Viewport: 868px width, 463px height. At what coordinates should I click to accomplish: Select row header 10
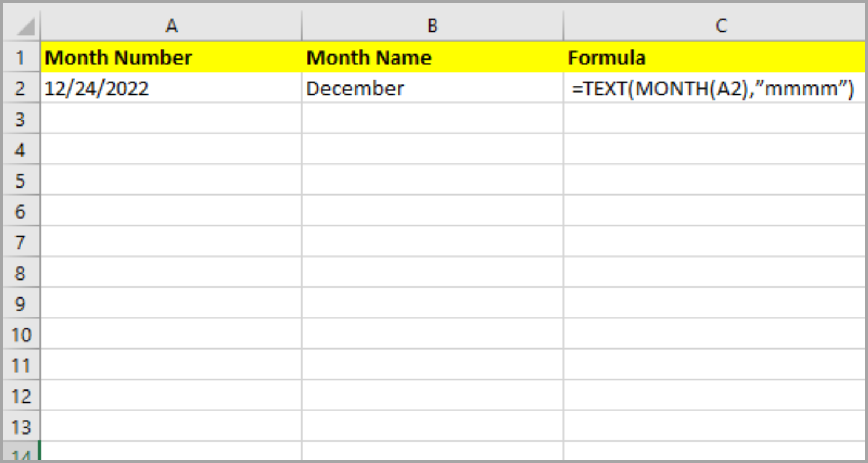(21, 335)
